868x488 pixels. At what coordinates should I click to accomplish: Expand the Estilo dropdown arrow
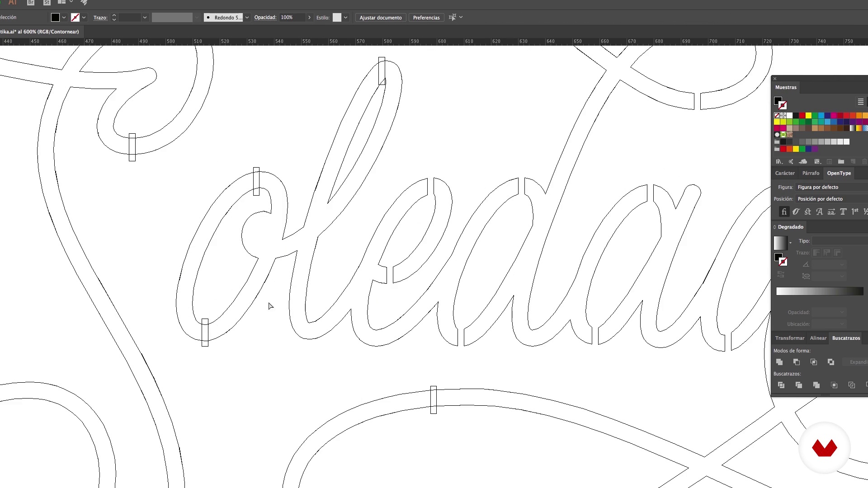pyautogui.click(x=346, y=18)
